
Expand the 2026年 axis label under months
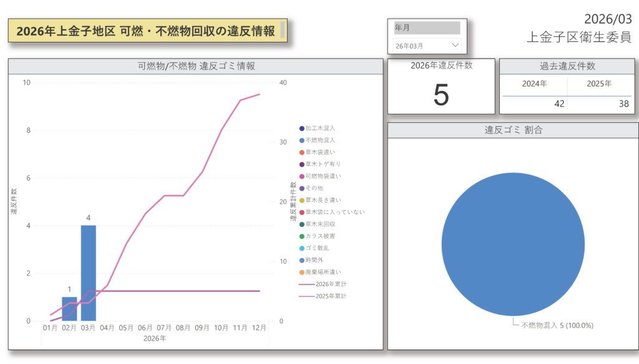pyautogui.click(x=155, y=338)
